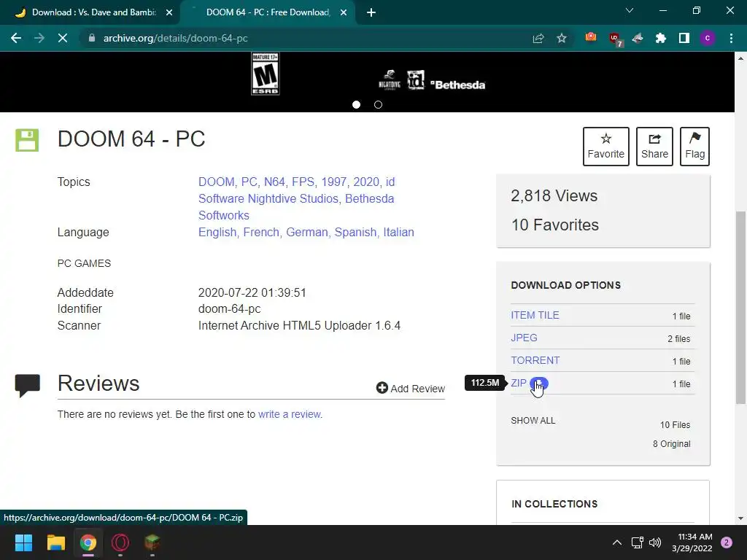This screenshot has width=747, height=560.
Task: Download the TORRENT file
Action: pos(535,360)
